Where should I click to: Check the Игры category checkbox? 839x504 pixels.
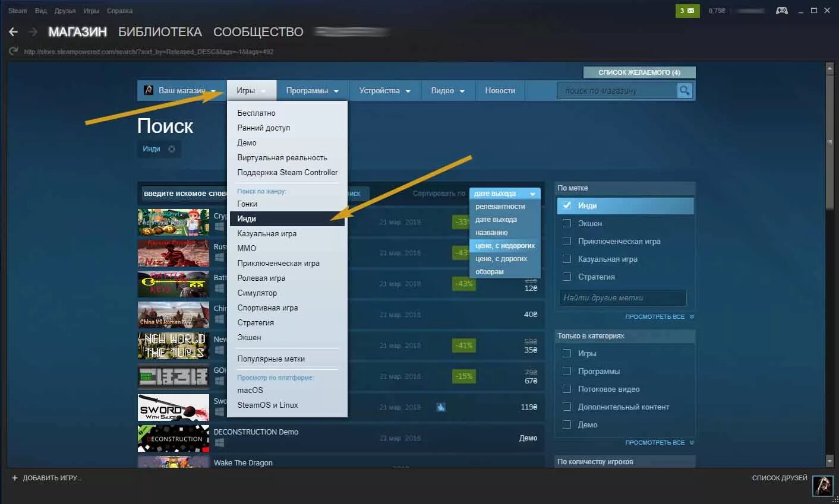coord(567,353)
